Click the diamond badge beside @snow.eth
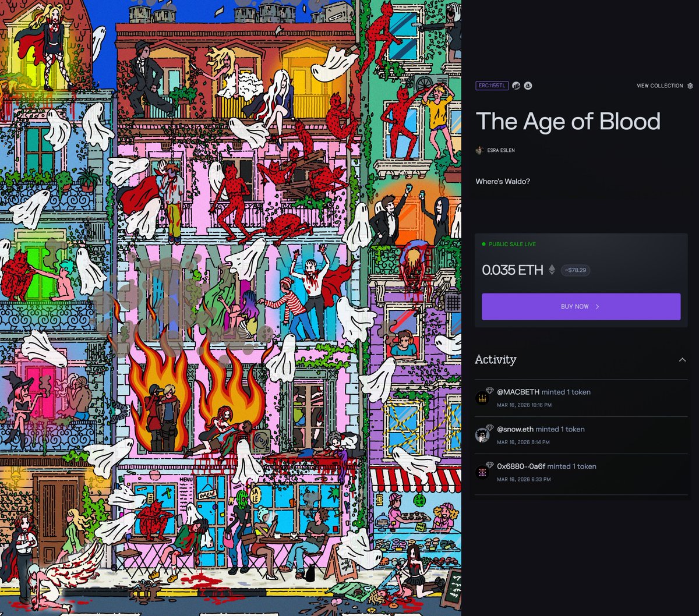 490,427
